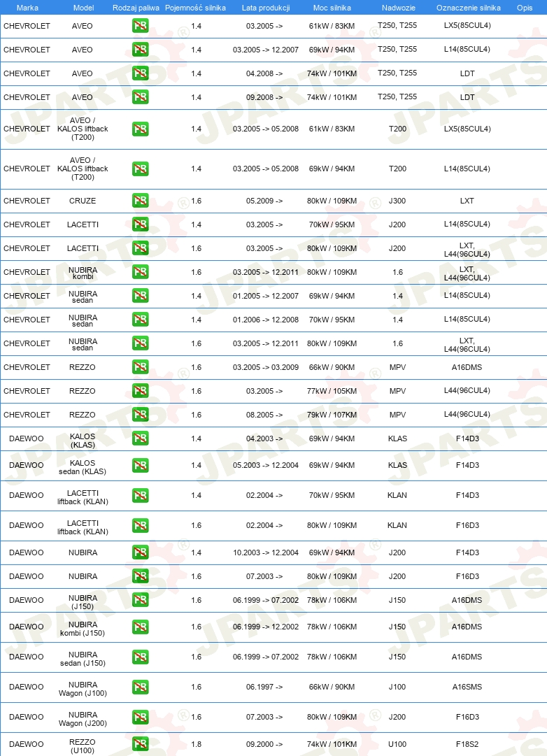Click the 79kW / 107KM power cell

[332, 415]
